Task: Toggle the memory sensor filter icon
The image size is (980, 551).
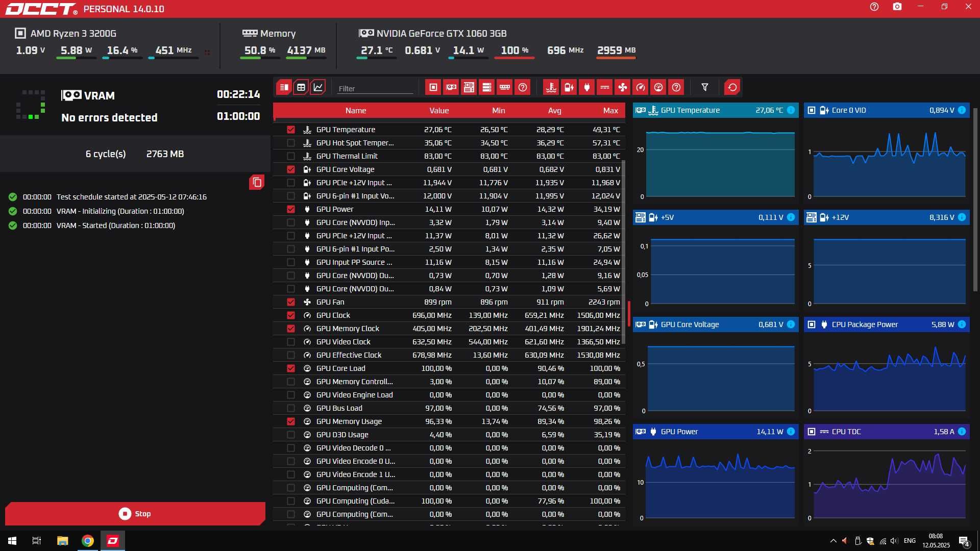Action: 505,87
